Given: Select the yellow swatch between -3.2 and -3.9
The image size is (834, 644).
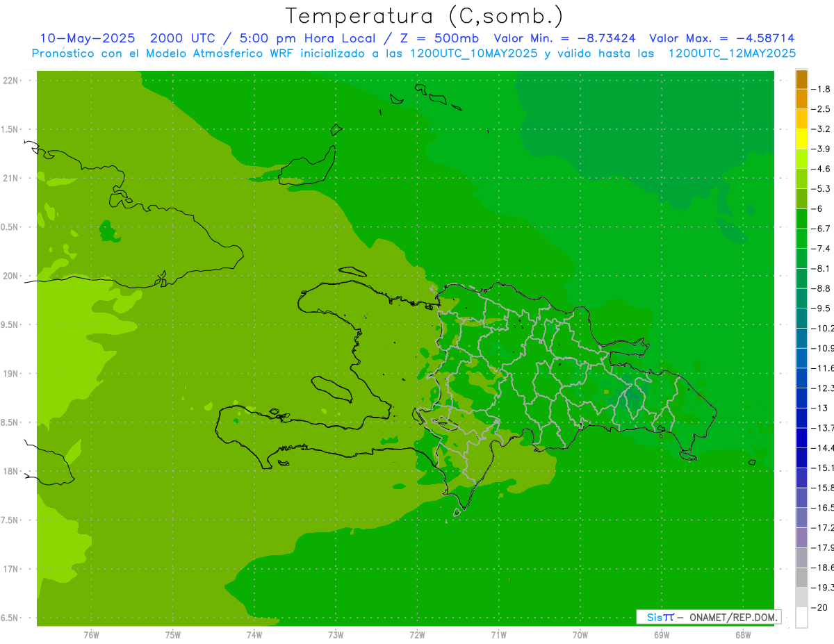Looking at the screenshot, I should [802, 139].
